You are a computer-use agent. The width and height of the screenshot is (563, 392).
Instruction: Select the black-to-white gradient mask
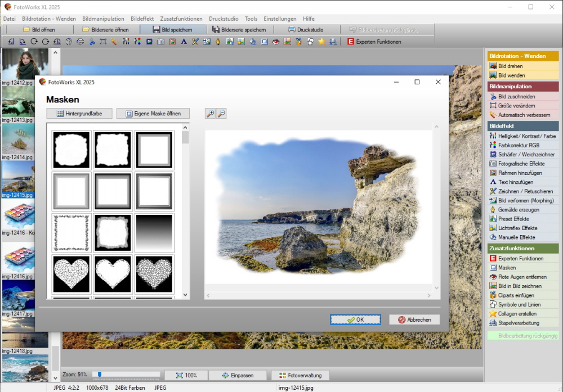pyautogui.click(x=154, y=232)
